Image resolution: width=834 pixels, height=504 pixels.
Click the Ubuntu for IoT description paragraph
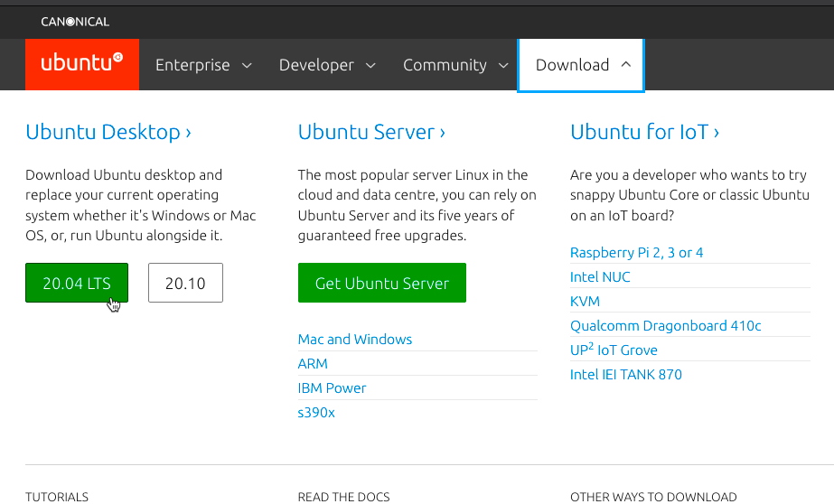(689, 195)
